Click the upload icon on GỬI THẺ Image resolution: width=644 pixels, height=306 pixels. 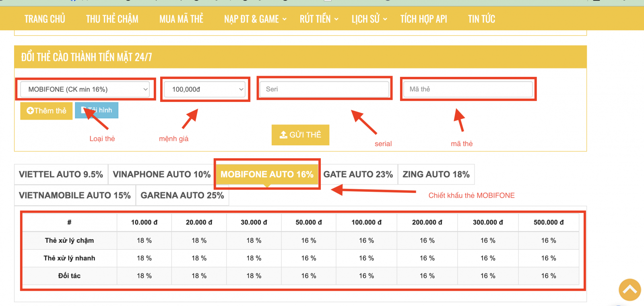coord(283,135)
